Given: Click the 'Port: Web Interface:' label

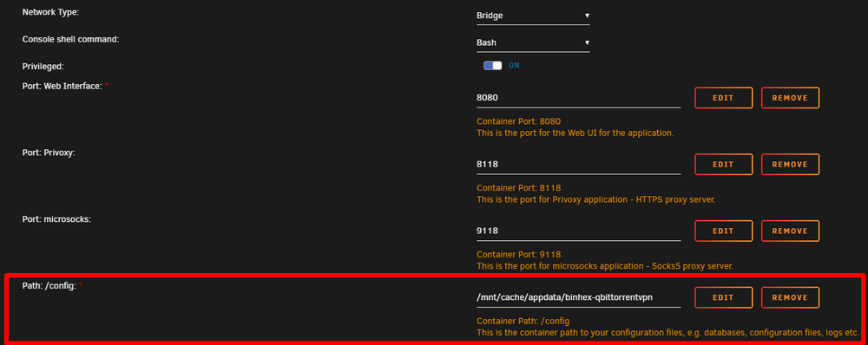Looking at the screenshot, I should (x=62, y=86).
